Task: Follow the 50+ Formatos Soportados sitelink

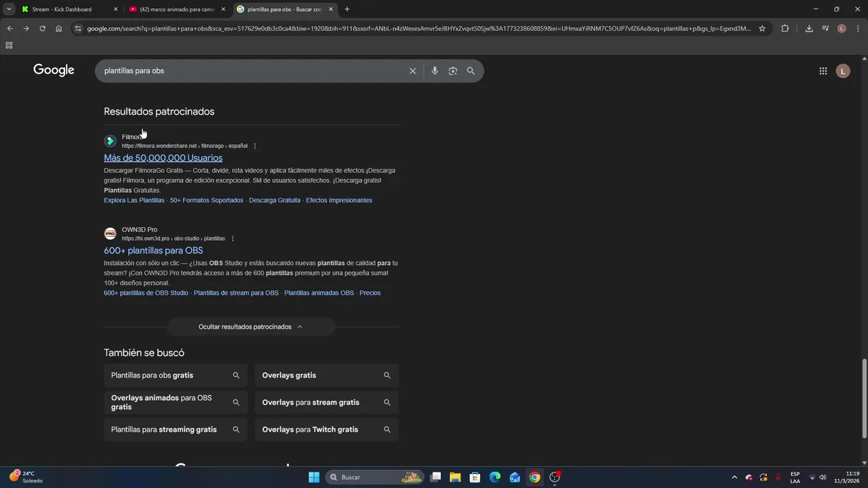Action: point(207,201)
